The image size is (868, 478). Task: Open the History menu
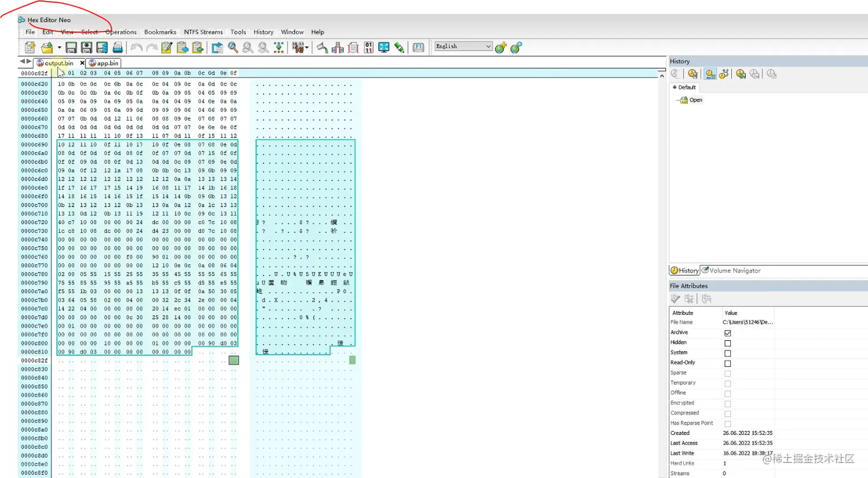(x=263, y=32)
